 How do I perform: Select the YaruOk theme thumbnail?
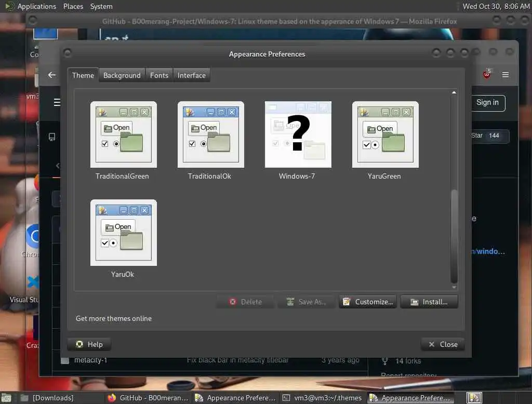pos(124,233)
